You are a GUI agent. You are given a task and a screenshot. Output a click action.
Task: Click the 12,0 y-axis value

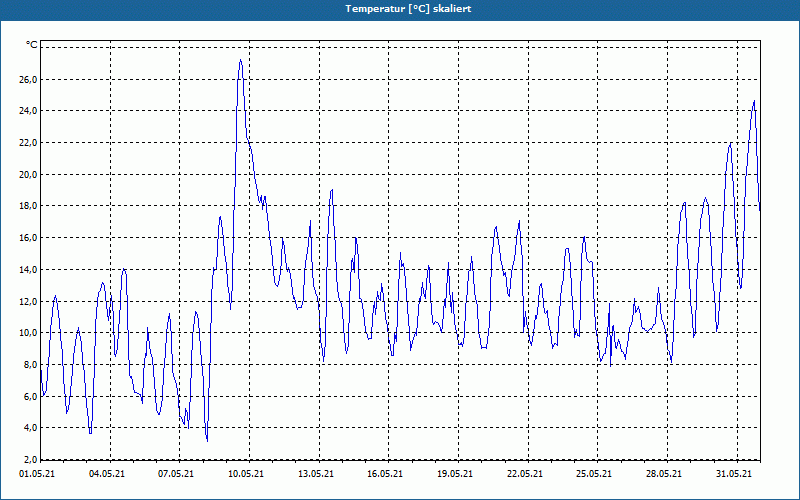(x=28, y=302)
